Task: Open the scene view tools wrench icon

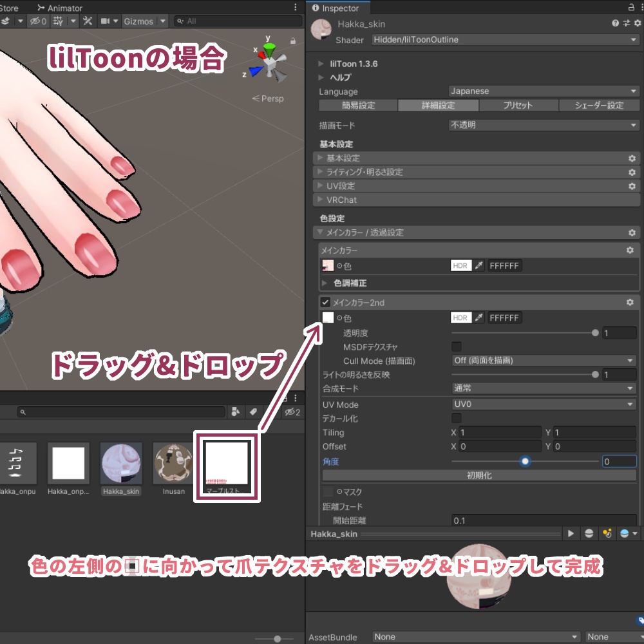Action: (87, 21)
